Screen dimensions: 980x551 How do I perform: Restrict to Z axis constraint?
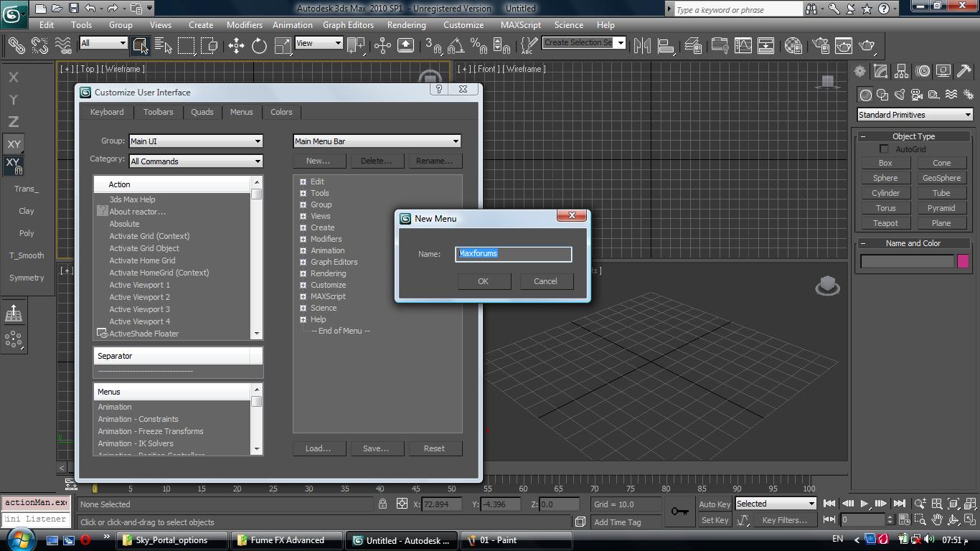tap(14, 122)
